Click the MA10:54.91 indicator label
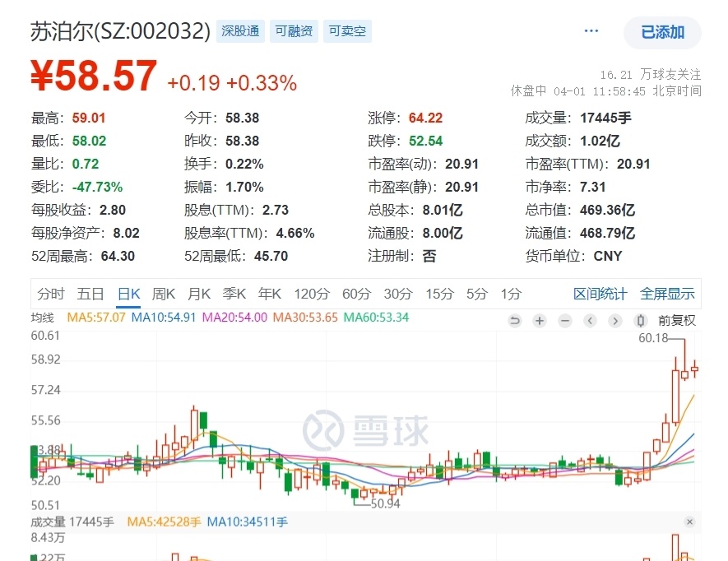Image resolution: width=728 pixels, height=561 pixels. (164, 318)
